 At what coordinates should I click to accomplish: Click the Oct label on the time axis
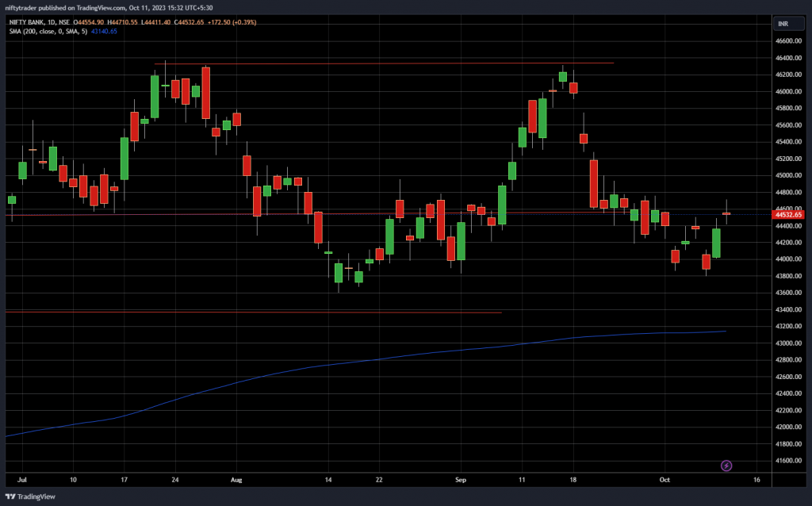coord(665,480)
